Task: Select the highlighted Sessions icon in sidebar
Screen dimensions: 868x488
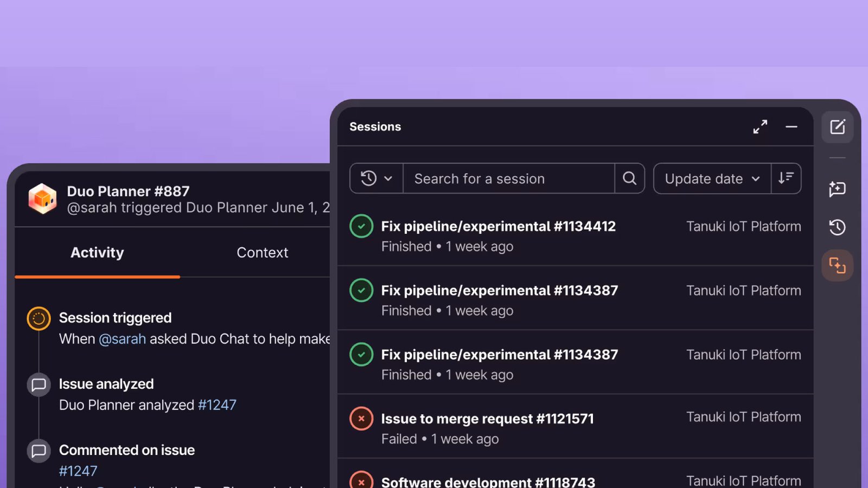Action: (838, 265)
